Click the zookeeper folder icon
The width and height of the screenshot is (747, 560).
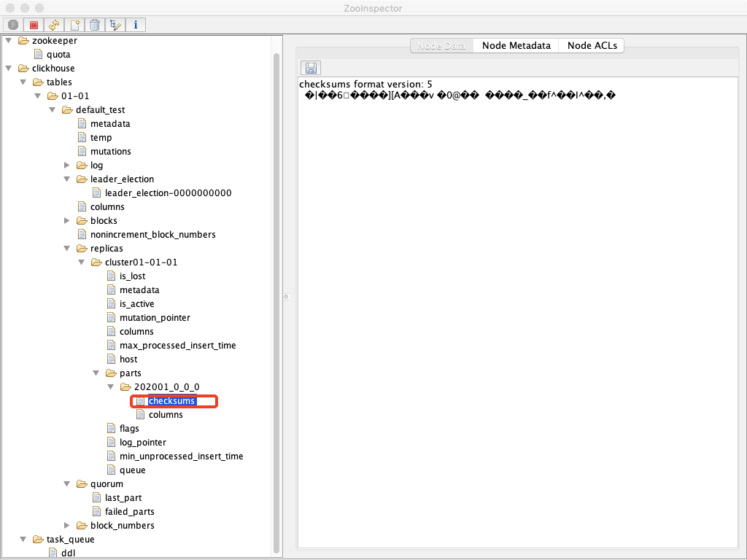pyautogui.click(x=23, y=41)
